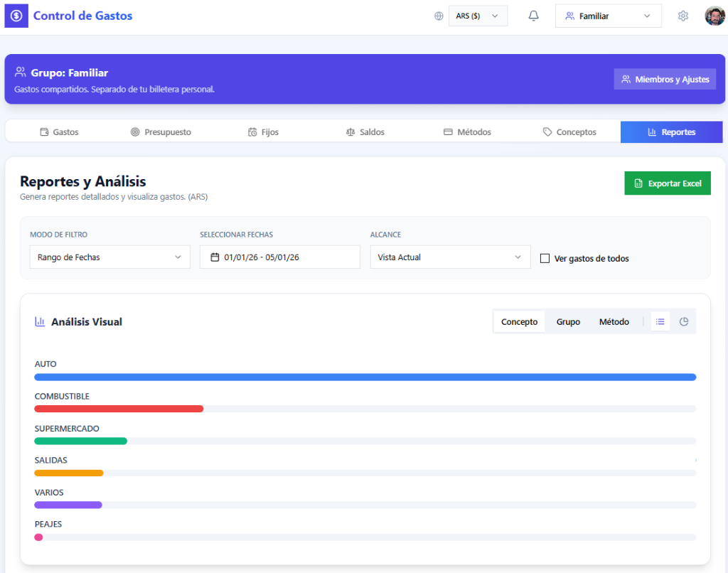Switch to list view icon in Análisis Visual
The height and width of the screenshot is (573, 728).
660,322
